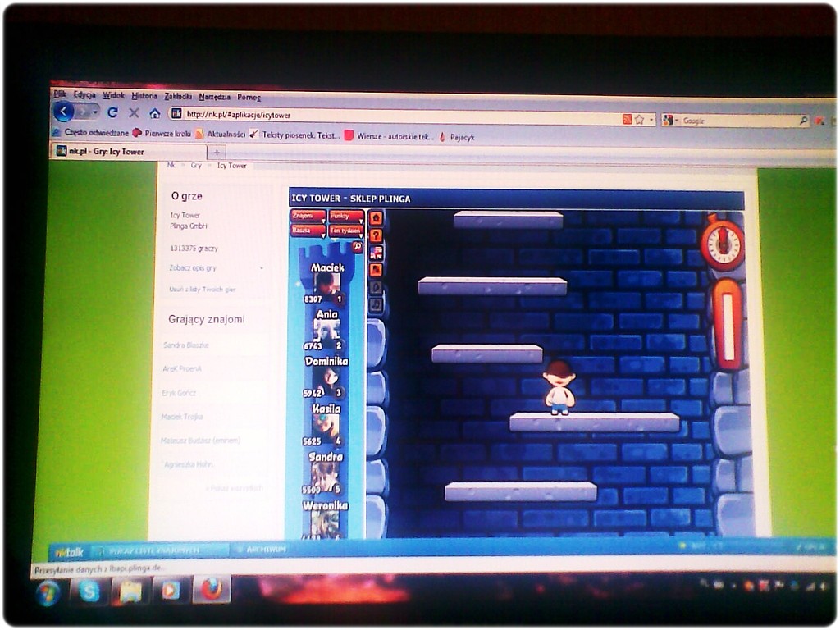Open the Punkty dropdown filter
840x630 pixels.
[346, 217]
